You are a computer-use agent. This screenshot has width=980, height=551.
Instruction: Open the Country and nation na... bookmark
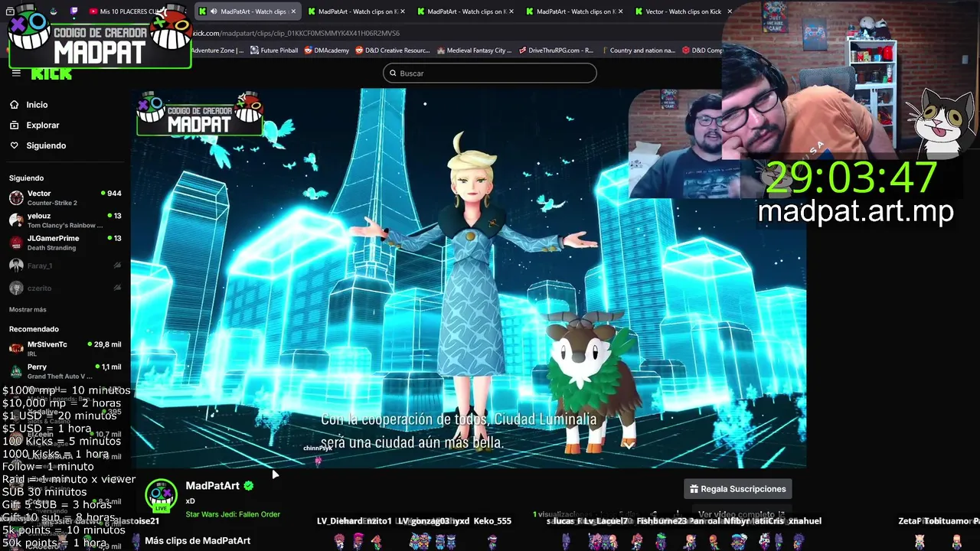637,51
